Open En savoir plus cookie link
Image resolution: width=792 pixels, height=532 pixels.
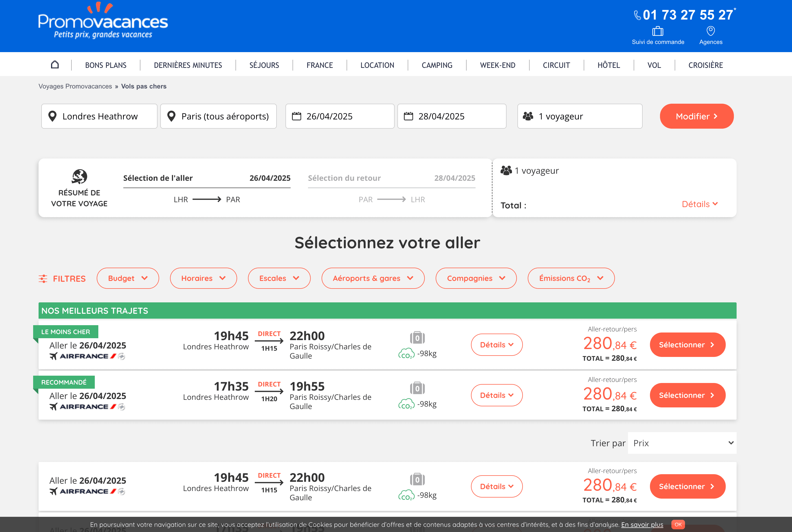pyautogui.click(x=642, y=524)
